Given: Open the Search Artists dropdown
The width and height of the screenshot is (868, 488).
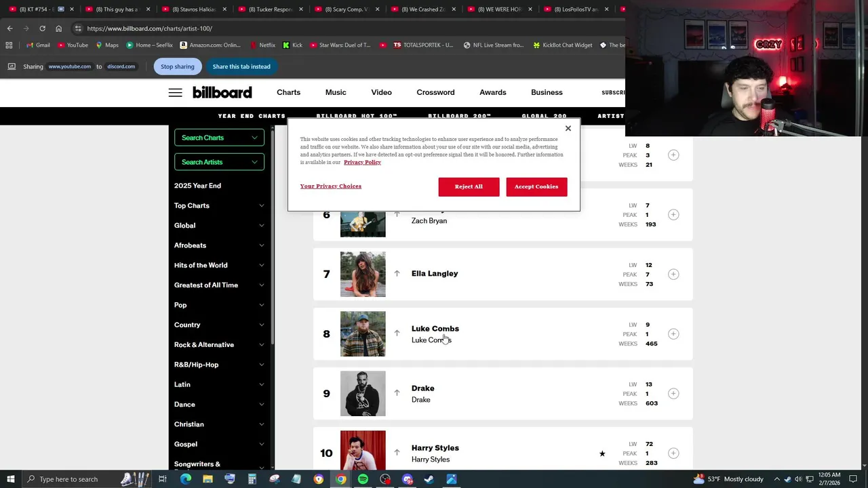Looking at the screenshot, I should click(219, 162).
